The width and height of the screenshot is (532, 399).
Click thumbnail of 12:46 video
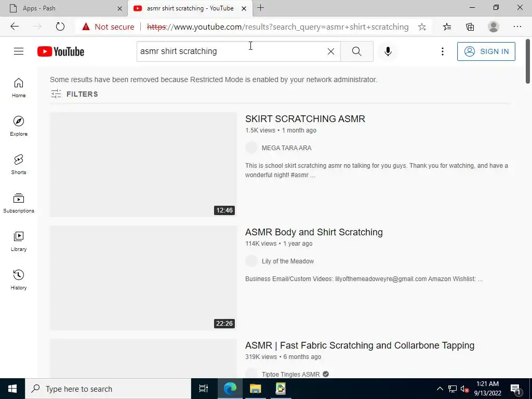143,165
